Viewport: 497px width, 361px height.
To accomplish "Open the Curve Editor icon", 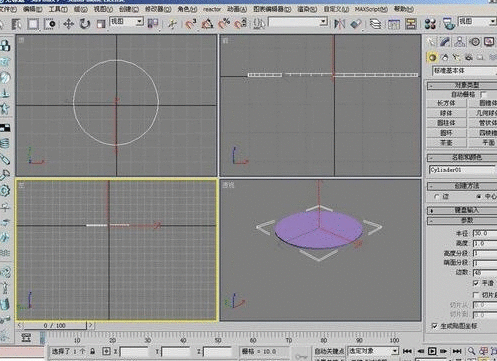I will coord(394,24).
